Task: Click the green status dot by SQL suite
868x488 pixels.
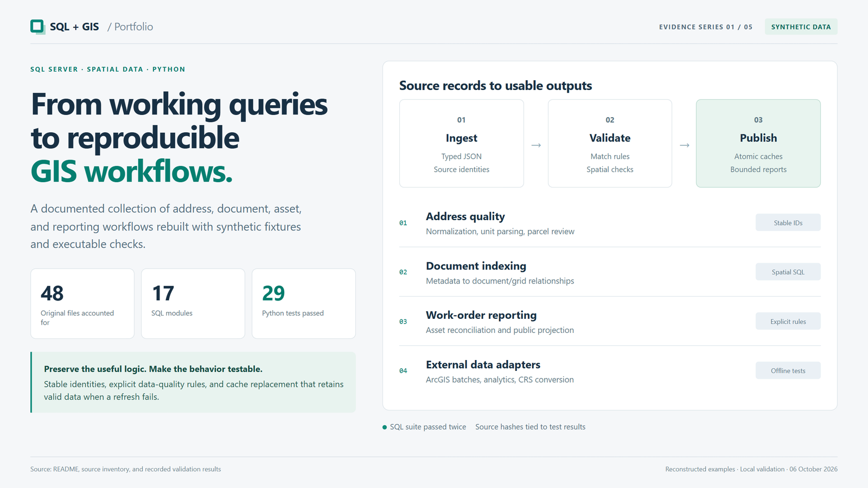Action: (x=385, y=427)
